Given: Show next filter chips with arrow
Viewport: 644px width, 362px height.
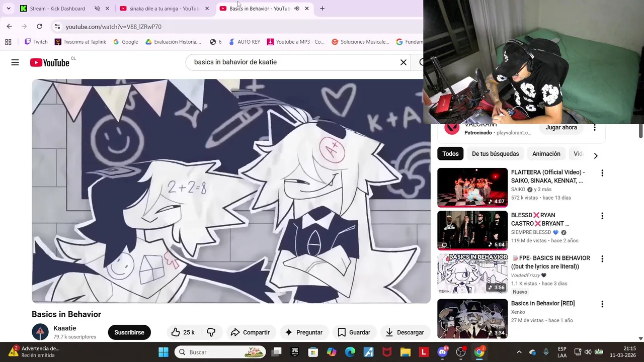Looking at the screenshot, I should [x=596, y=156].
